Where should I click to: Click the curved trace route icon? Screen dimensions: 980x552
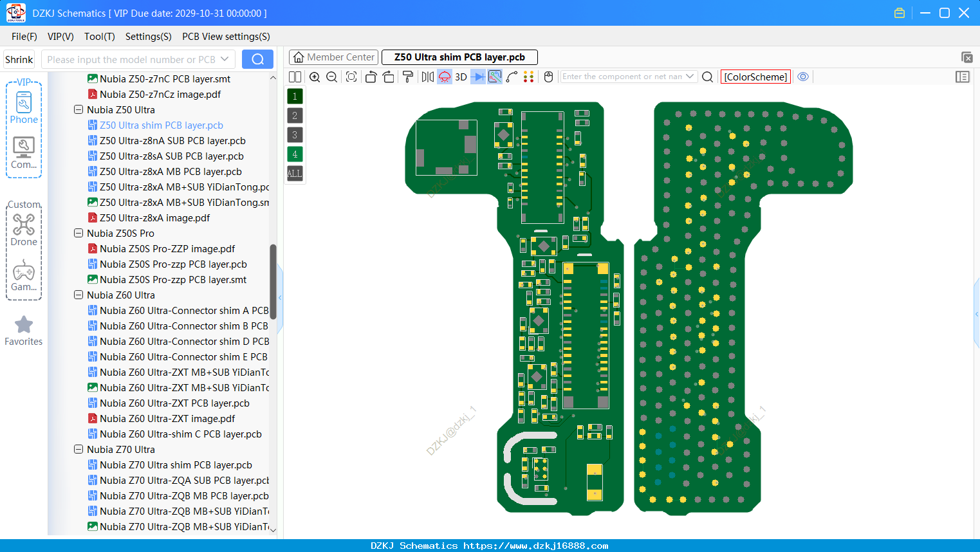pos(512,77)
